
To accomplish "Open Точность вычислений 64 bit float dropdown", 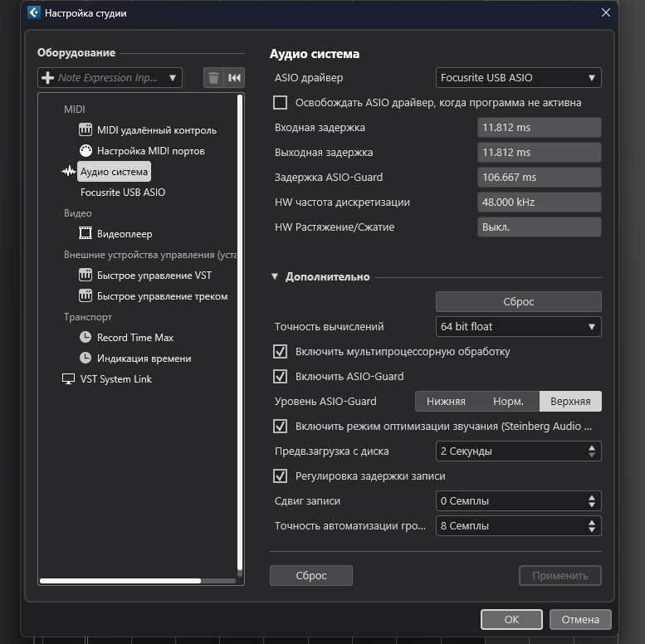I will (x=518, y=326).
